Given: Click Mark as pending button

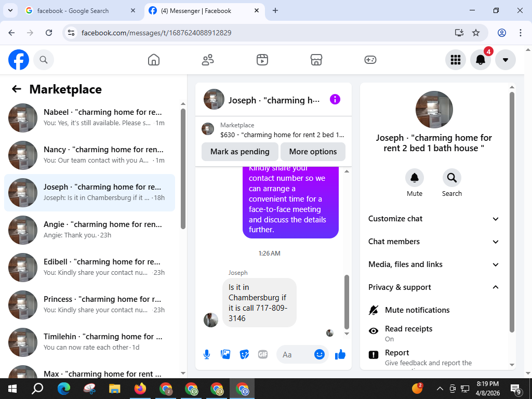Looking at the screenshot, I should click(240, 152).
